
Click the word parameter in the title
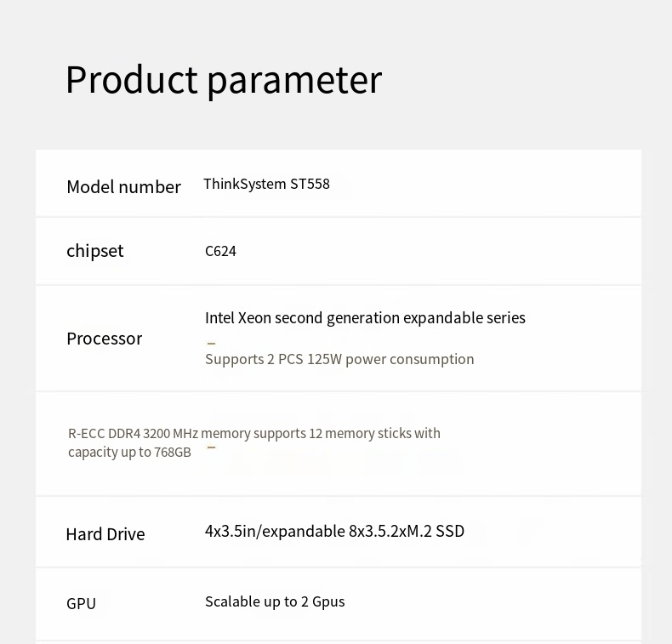point(295,83)
